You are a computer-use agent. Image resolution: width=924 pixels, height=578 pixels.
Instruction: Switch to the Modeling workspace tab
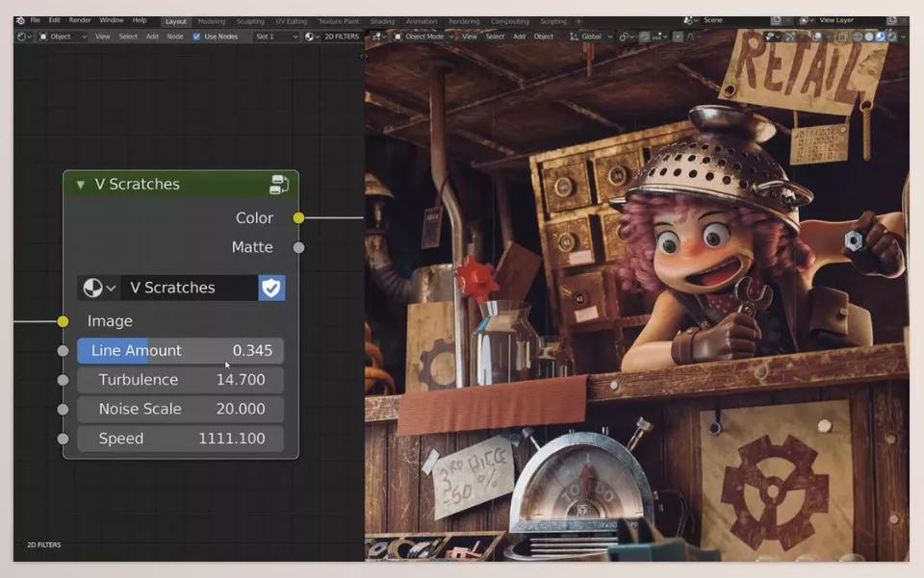point(212,21)
